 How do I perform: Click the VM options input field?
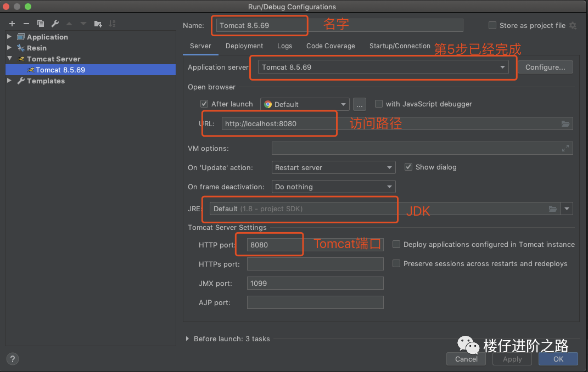point(422,148)
